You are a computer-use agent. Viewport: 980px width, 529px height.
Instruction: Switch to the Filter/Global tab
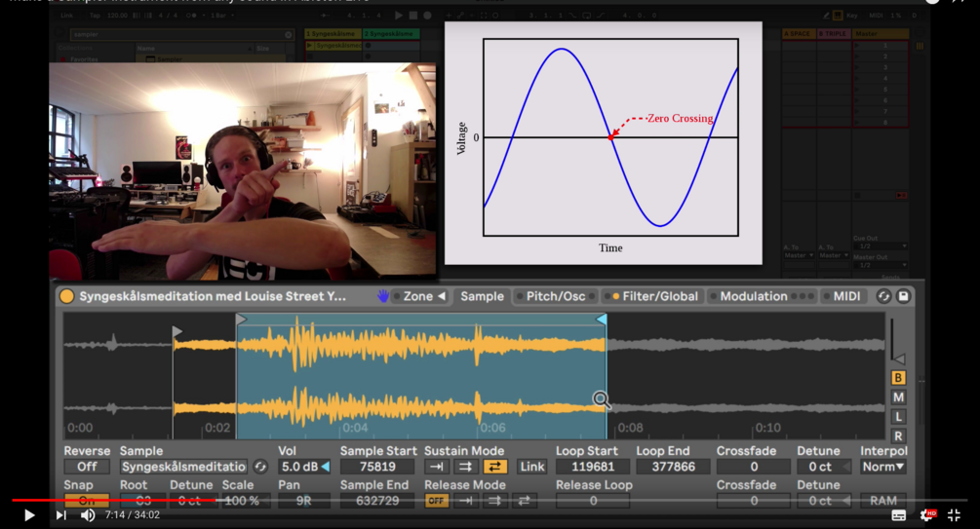click(655, 296)
